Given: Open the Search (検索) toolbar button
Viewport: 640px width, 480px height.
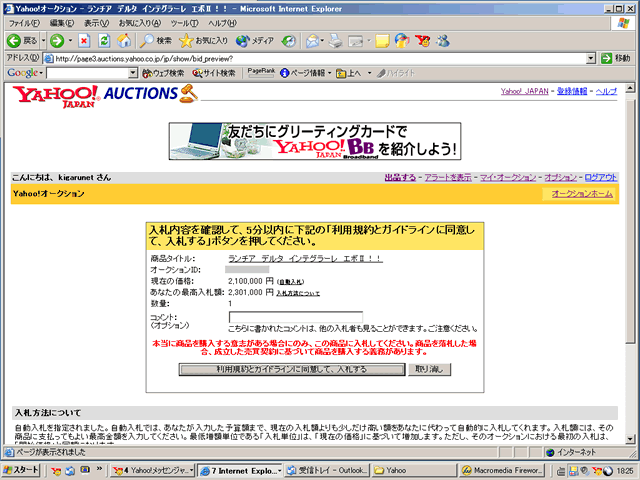Looking at the screenshot, I should (x=156, y=41).
